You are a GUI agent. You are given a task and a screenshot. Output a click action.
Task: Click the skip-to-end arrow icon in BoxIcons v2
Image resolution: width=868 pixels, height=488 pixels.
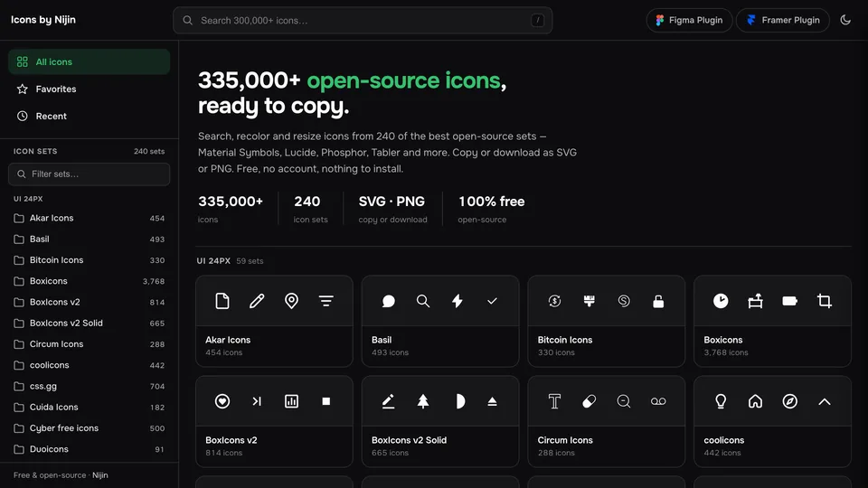click(x=257, y=401)
